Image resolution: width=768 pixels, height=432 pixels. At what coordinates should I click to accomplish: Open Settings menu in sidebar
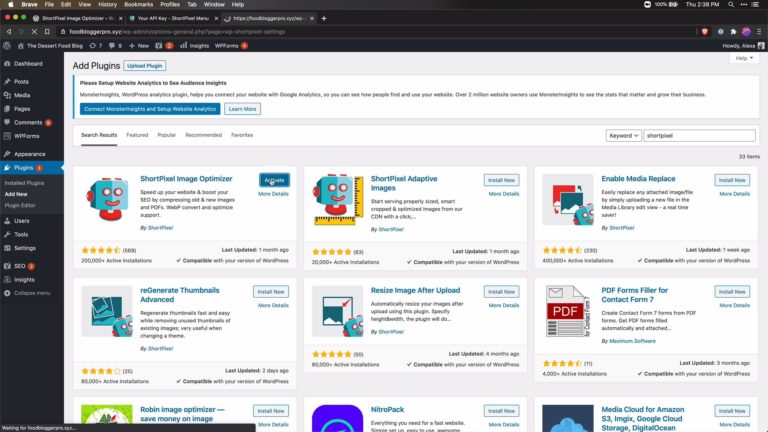click(24, 248)
